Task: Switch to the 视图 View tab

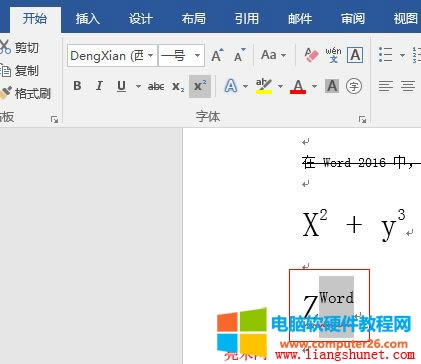Action: pos(406,19)
